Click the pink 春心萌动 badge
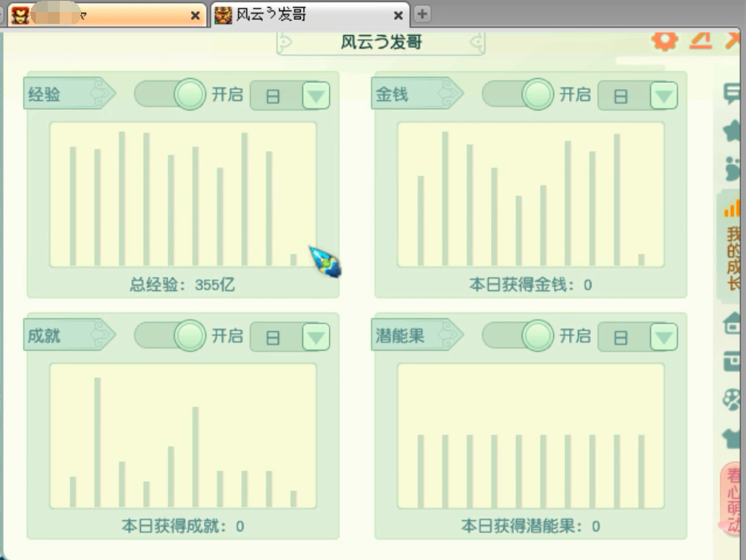The width and height of the screenshot is (746, 560). coord(732,500)
